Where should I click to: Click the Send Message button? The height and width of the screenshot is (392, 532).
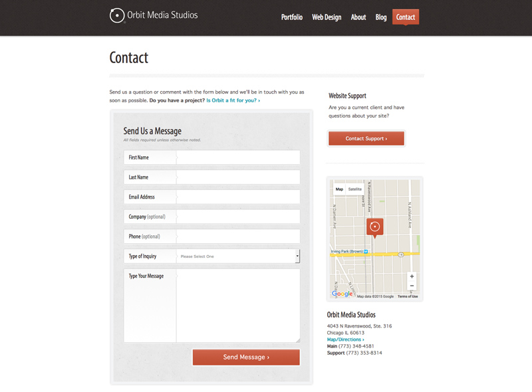(246, 357)
